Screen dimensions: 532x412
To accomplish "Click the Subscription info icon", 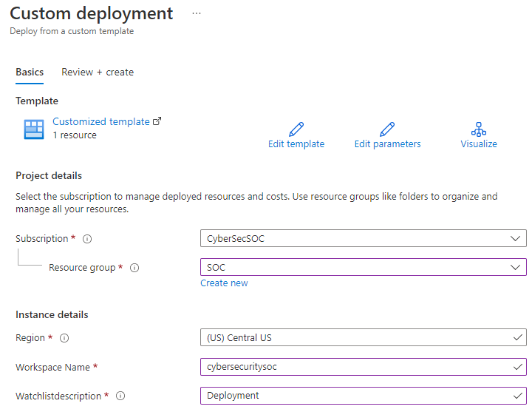I will click(x=87, y=239).
